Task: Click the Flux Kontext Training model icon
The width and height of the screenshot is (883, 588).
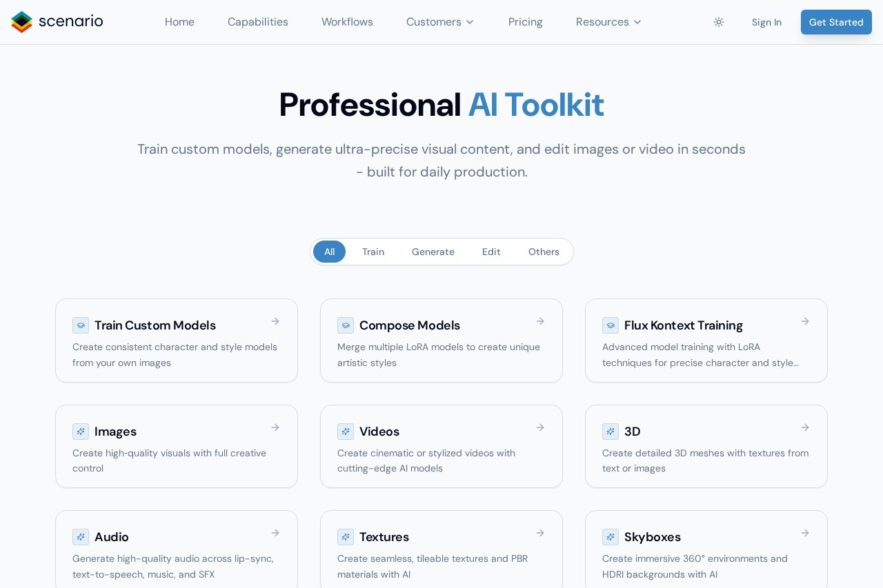Action: 611,325
